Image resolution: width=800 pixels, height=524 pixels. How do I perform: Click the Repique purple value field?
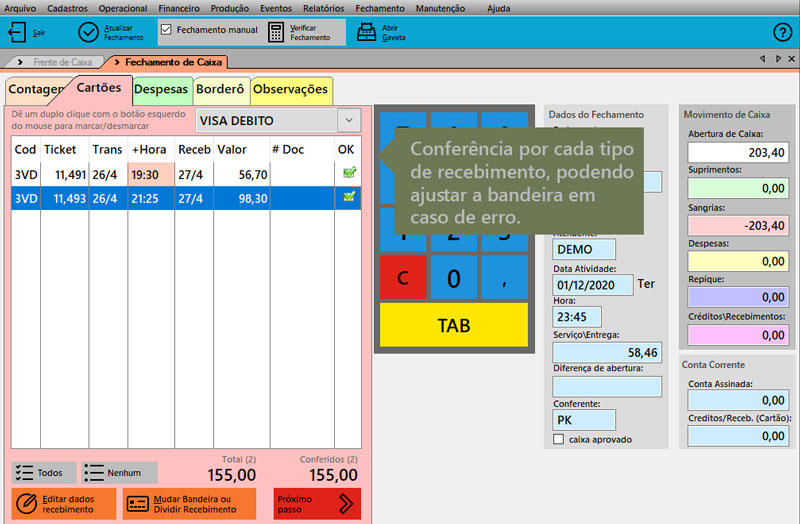(738, 296)
